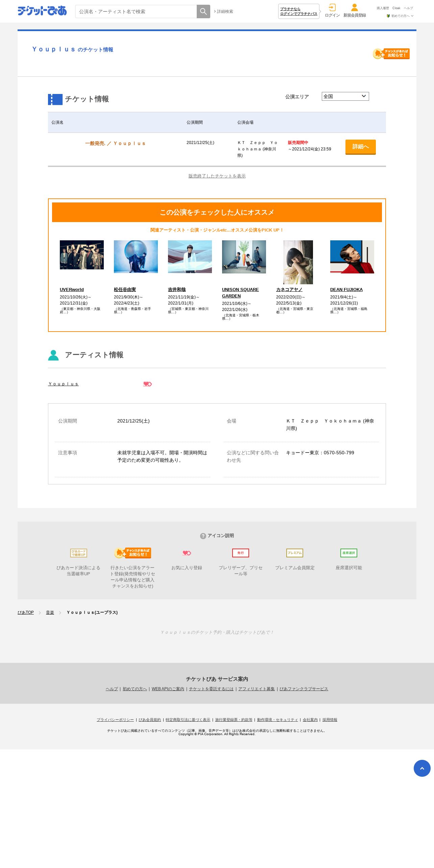Click the チャンスがあればお知らせ legend icon

(x=132, y=553)
